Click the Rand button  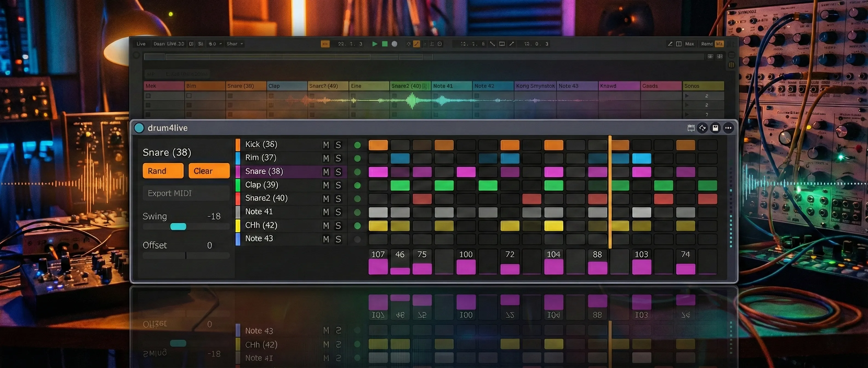click(163, 171)
